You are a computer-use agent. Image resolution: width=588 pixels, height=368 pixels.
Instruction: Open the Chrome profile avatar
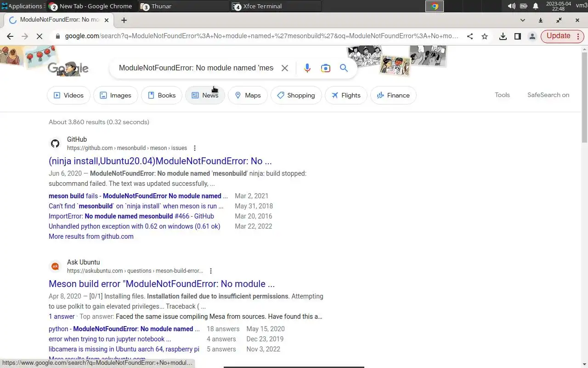(532, 36)
